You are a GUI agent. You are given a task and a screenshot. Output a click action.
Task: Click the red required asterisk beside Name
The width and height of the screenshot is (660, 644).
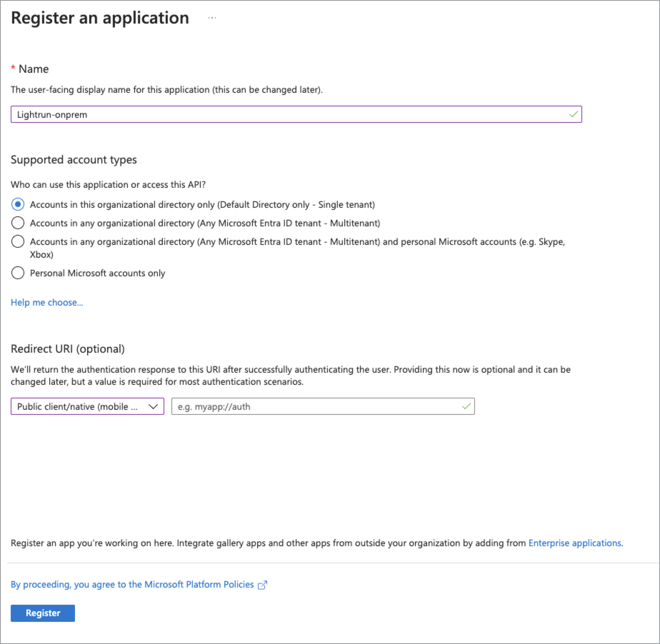click(13, 68)
